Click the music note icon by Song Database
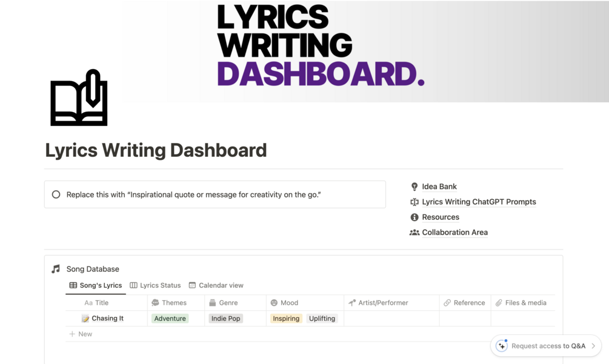Image resolution: width=609 pixels, height=364 pixels. pos(56,269)
